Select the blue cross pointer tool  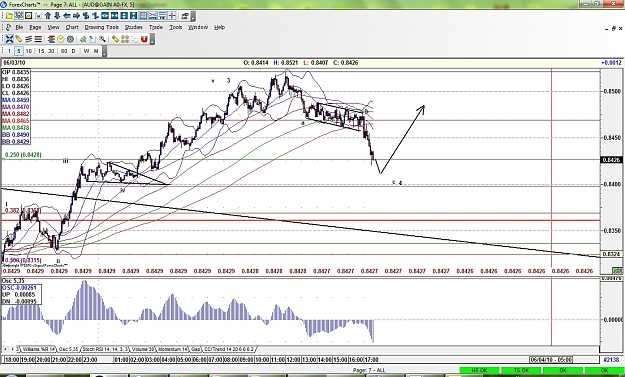(10, 39)
